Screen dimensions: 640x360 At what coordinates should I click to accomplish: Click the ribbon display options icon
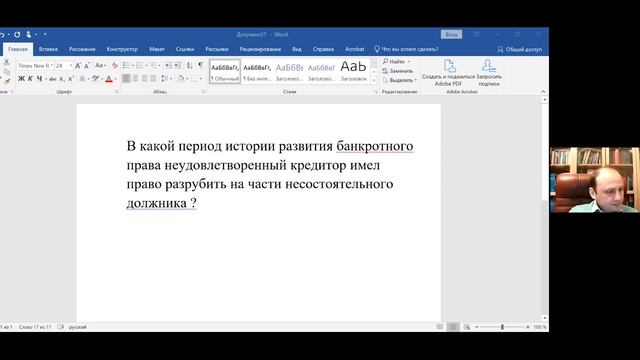click(x=476, y=35)
